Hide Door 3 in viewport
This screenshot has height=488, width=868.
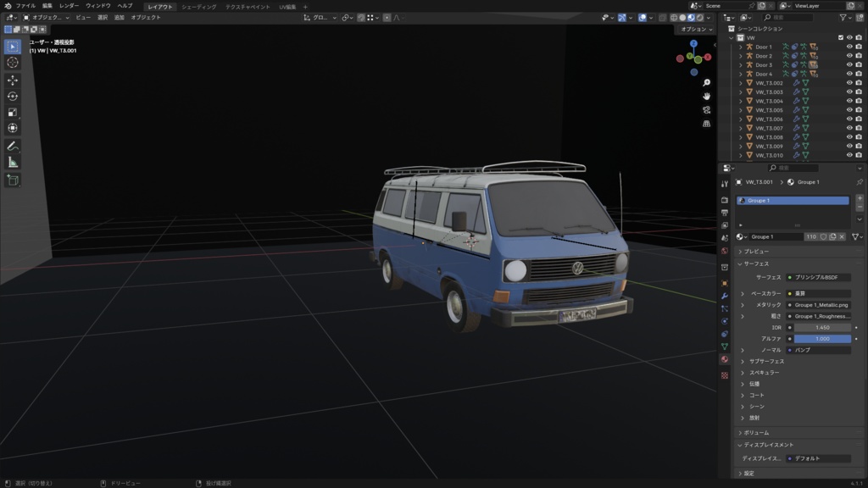[849, 64]
